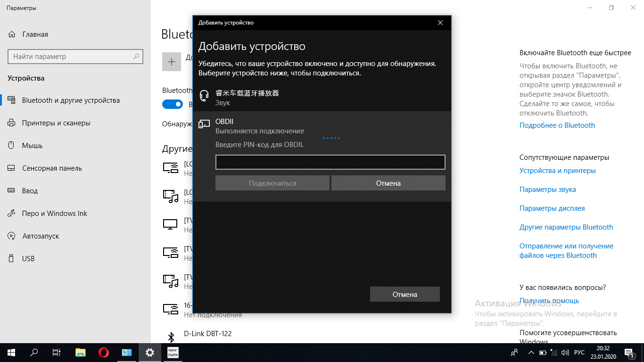Switch to the AppCar DiagFCA taskbar app
Viewport: 644px width, 362px height.
point(173,352)
